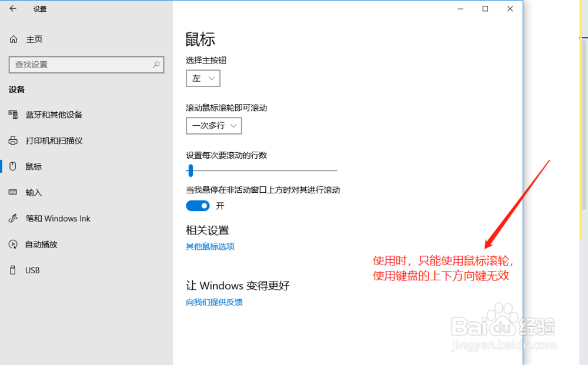Screen dimensions: 588x365
Task: Click the keyboard icon beside 输入
Action: point(13,192)
